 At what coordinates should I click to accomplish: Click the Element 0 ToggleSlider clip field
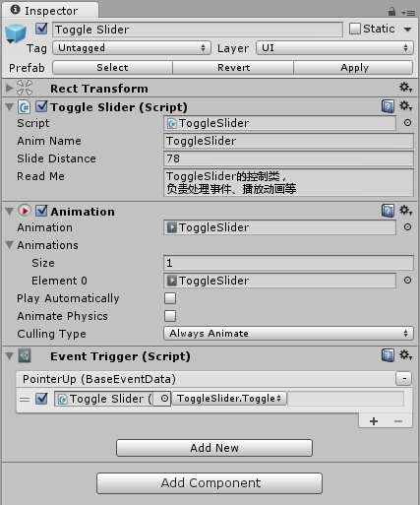pos(279,281)
